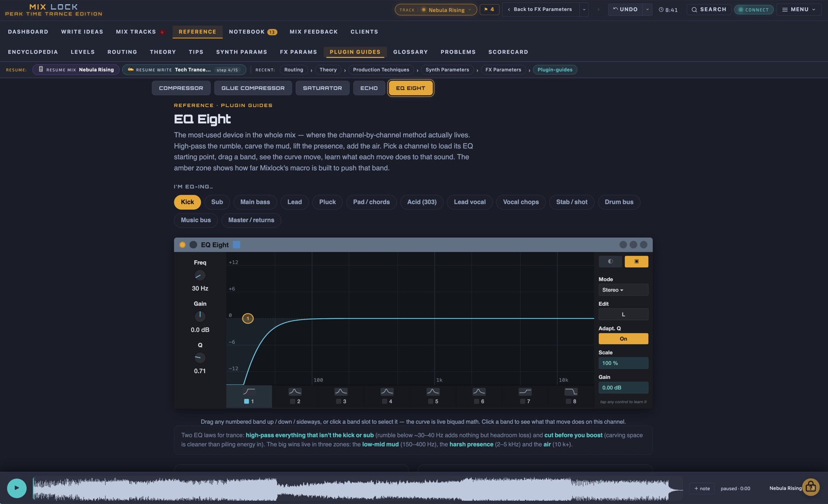Select band 8 low-pass filter shape icon
This screenshot has height=504, width=828.
571,392
